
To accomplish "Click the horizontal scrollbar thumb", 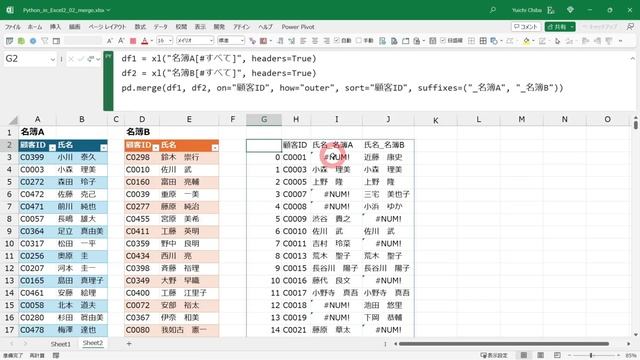I will (x=504, y=344).
